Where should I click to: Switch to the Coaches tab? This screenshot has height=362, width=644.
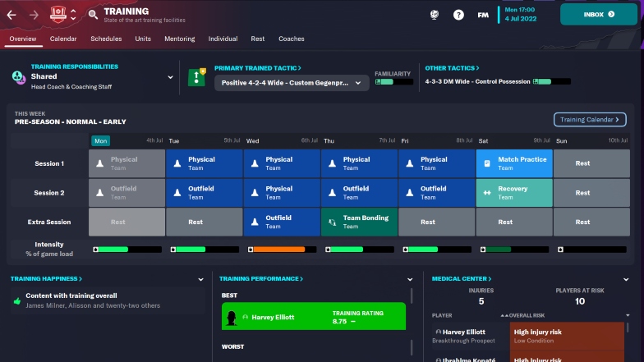(291, 39)
